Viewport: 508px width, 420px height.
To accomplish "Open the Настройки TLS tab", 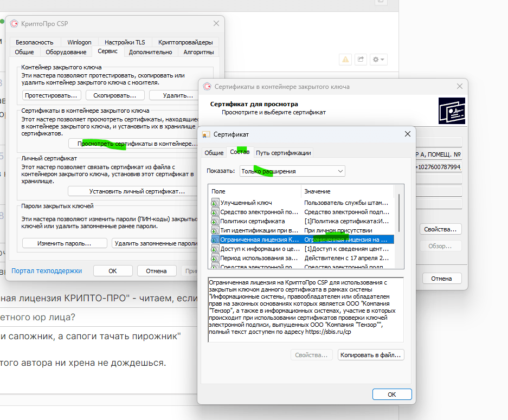I will [x=125, y=42].
